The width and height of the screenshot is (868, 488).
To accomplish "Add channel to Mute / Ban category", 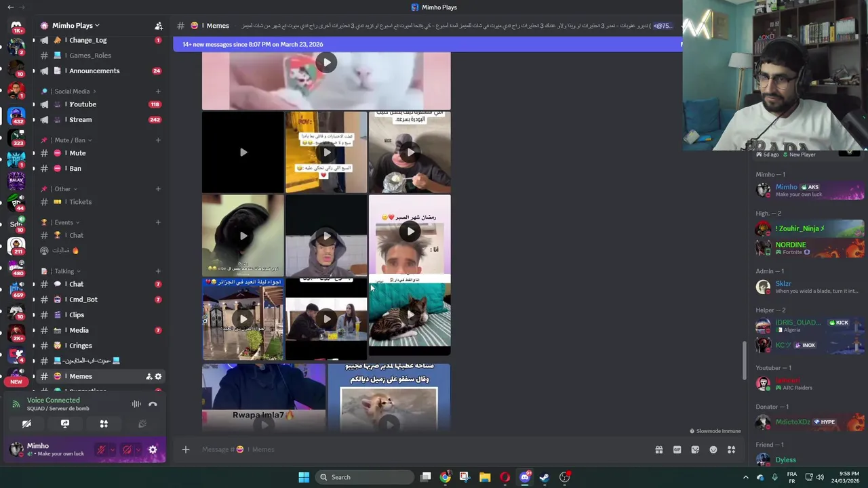I will [158, 140].
